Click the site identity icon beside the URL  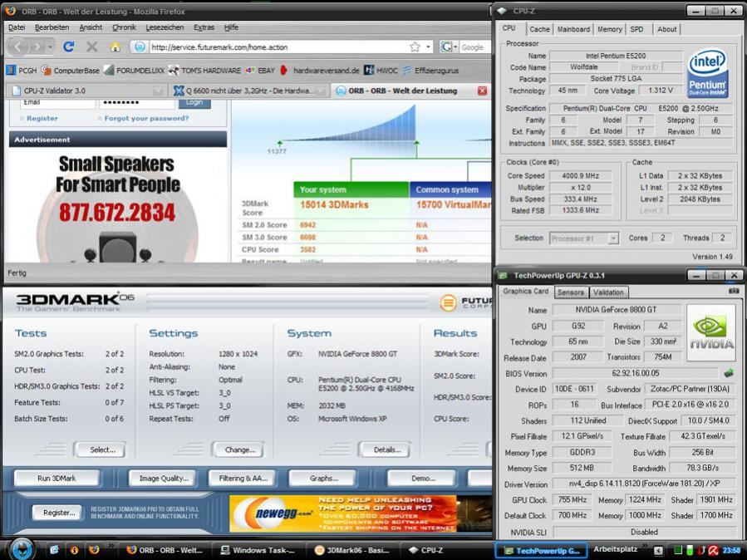[x=140, y=47]
